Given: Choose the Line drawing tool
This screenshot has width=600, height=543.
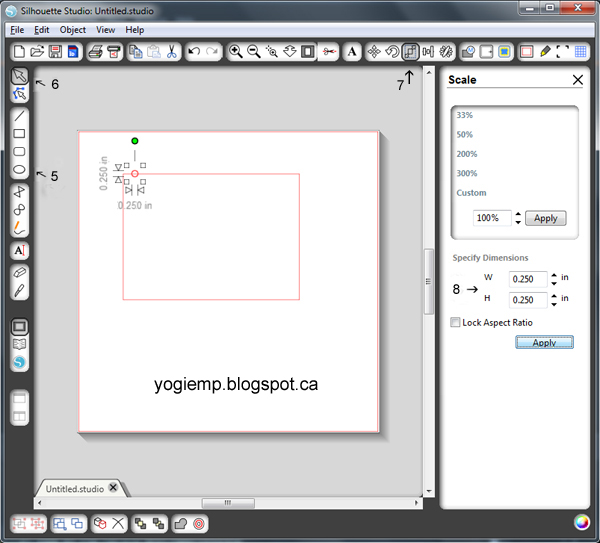Looking at the screenshot, I should [19, 116].
